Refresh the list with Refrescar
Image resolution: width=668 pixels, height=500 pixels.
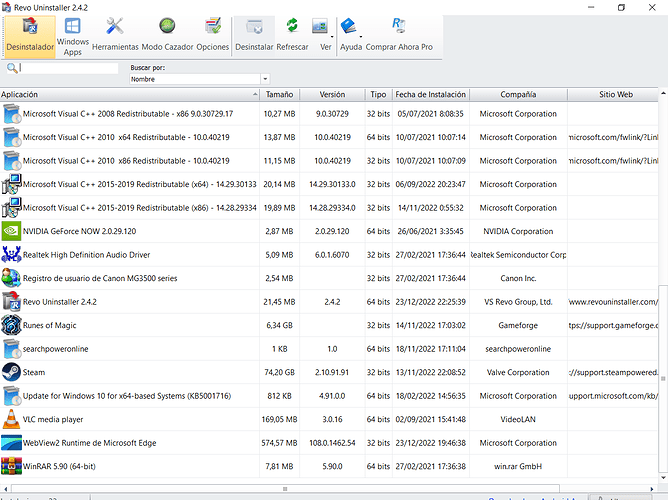(292, 36)
